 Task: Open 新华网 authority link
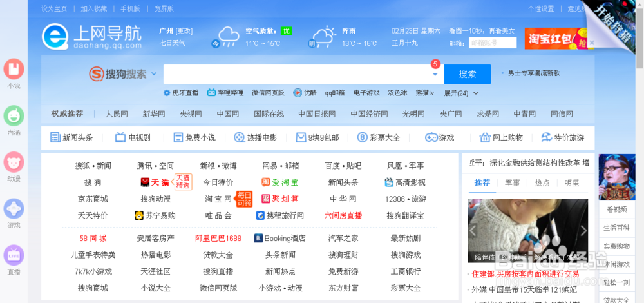tap(154, 114)
